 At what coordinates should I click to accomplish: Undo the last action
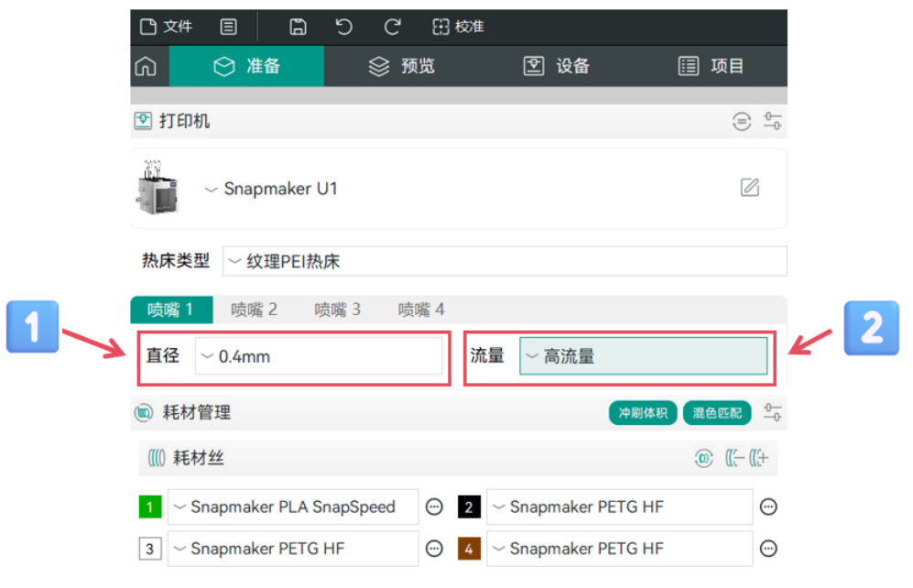click(x=344, y=27)
